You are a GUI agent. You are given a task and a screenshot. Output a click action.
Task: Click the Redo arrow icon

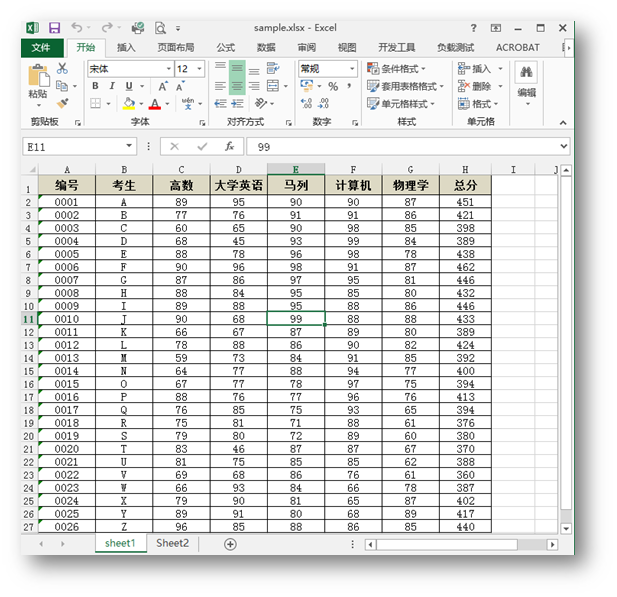point(107,28)
